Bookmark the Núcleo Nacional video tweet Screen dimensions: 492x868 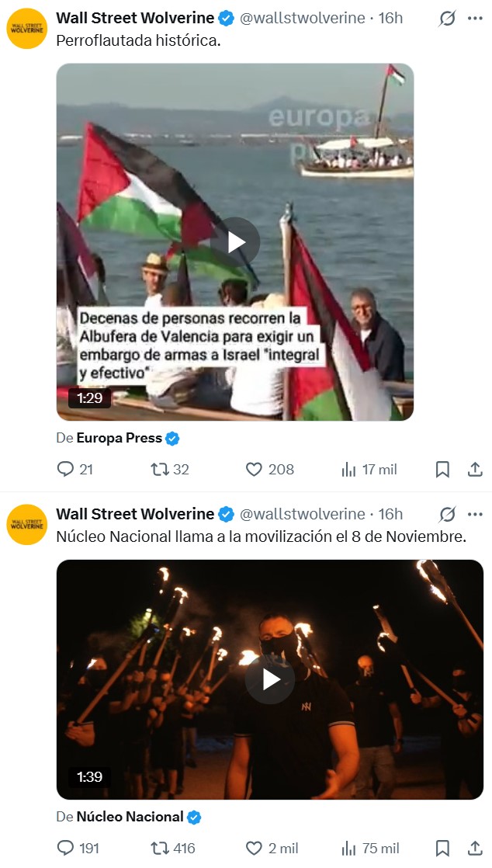pyautogui.click(x=442, y=848)
